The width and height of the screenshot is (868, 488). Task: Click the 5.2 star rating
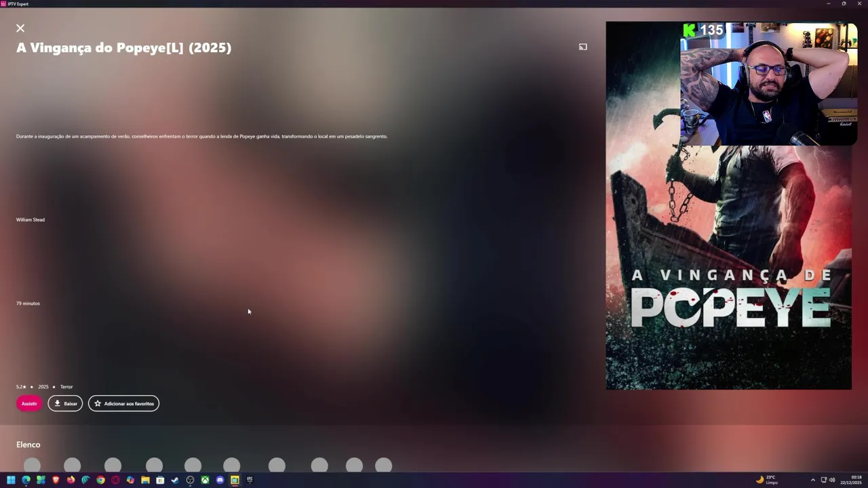pos(21,386)
